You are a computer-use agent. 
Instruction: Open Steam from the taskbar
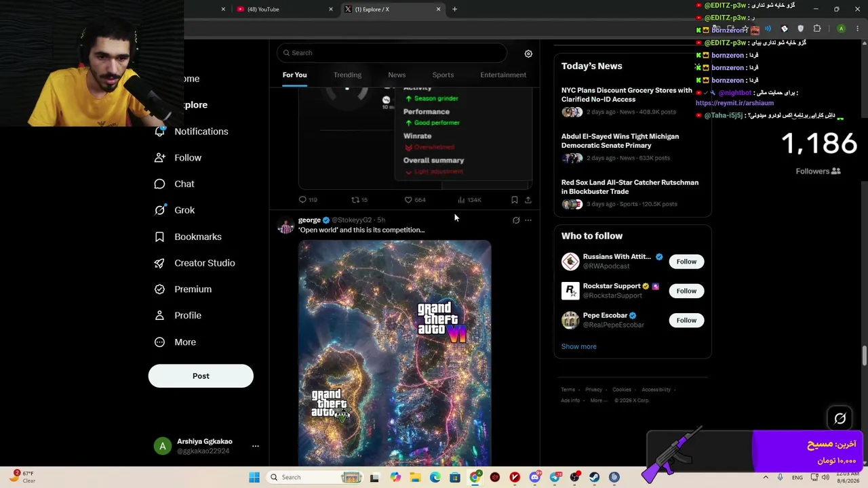(595, 477)
